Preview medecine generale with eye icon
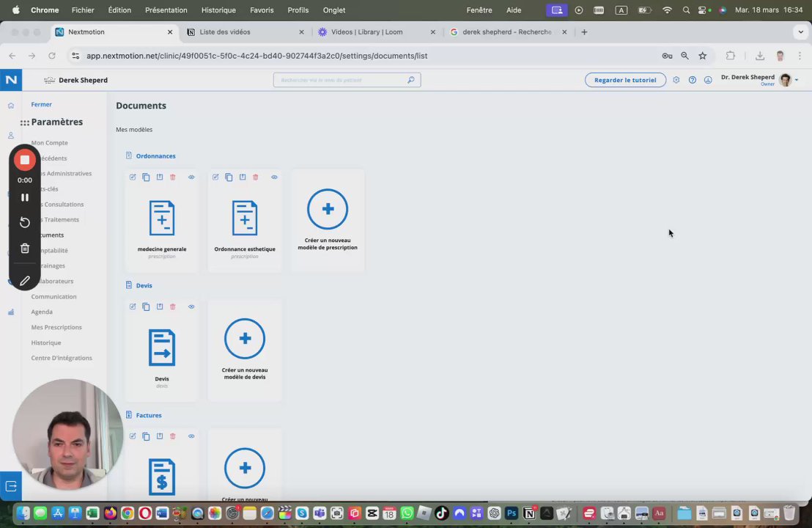Image resolution: width=812 pixels, height=528 pixels. [191, 177]
